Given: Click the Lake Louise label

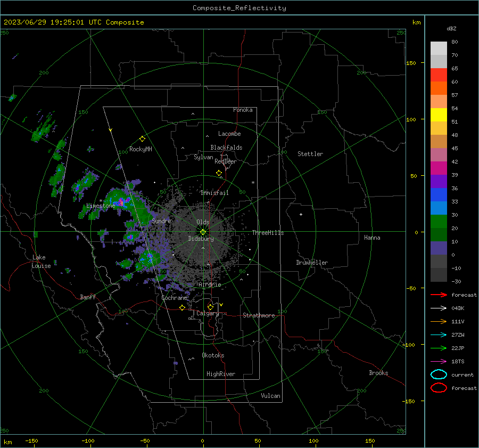Looking at the screenshot, I should [42, 262].
